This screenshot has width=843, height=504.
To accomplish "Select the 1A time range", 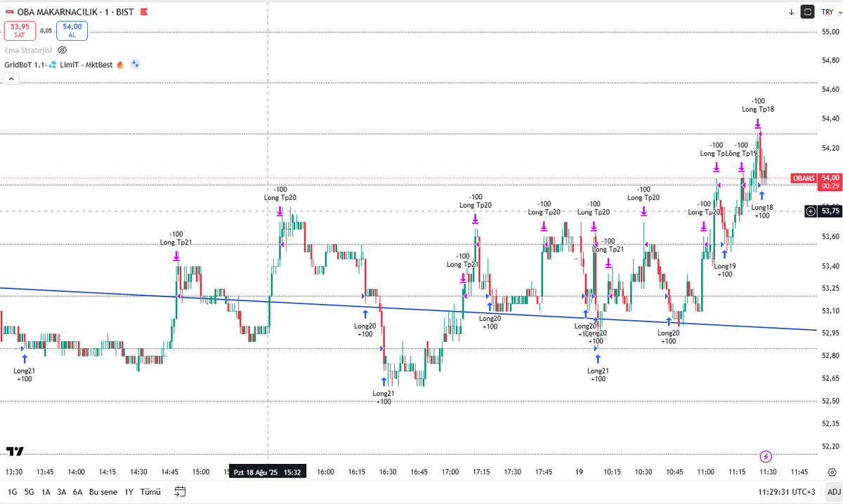I will [46, 492].
